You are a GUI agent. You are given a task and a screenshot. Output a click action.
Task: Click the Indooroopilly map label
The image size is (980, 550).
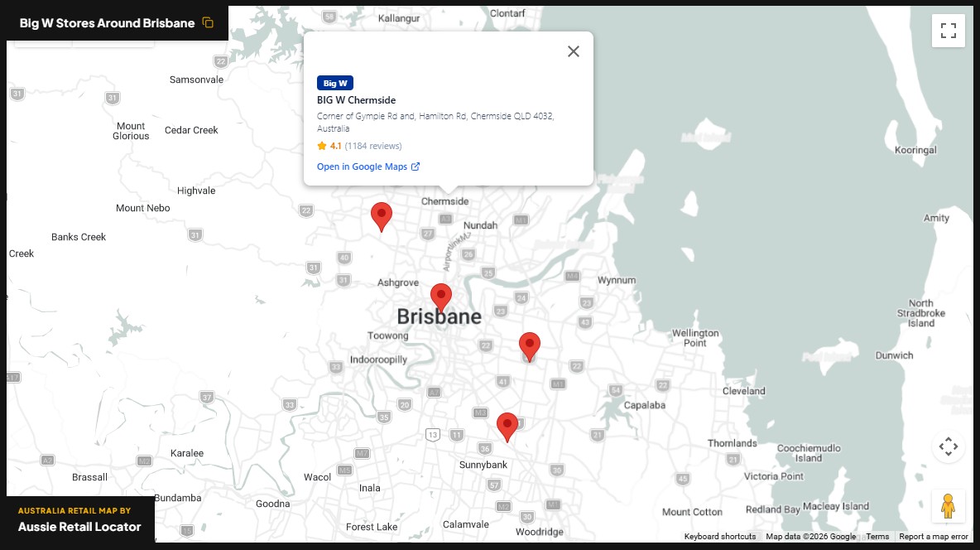[378, 359]
